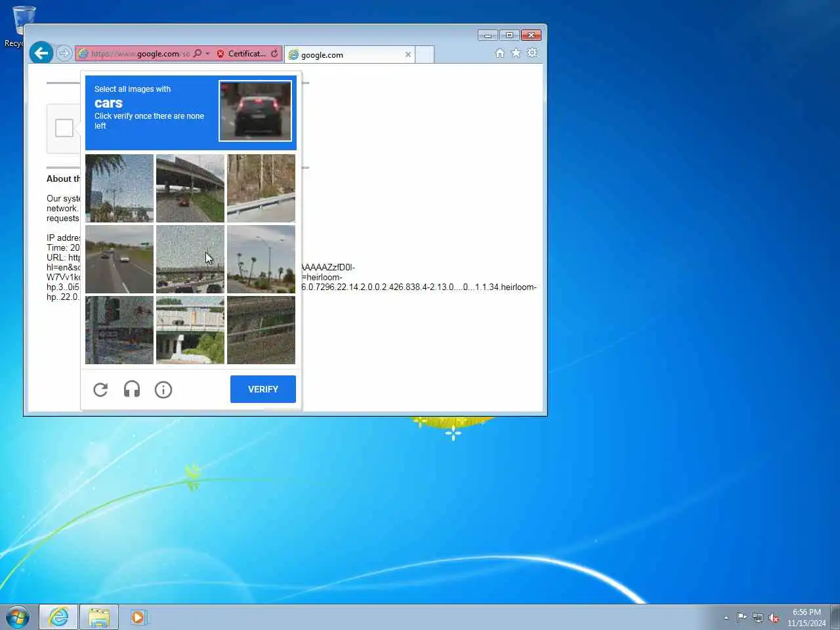The width and height of the screenshot is (840, 630).
Task: Open the Certificate error indicator
Action: point(241,54)
